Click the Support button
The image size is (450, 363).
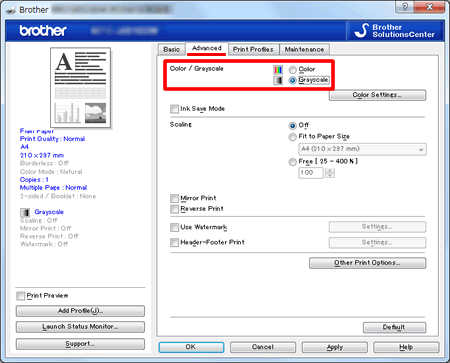[x=80, y=344]
